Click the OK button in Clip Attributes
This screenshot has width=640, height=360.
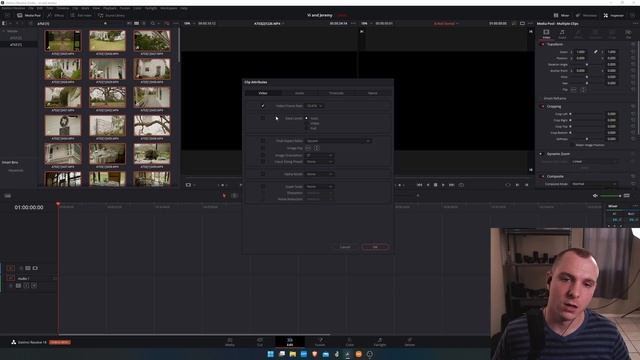point(375,247)
